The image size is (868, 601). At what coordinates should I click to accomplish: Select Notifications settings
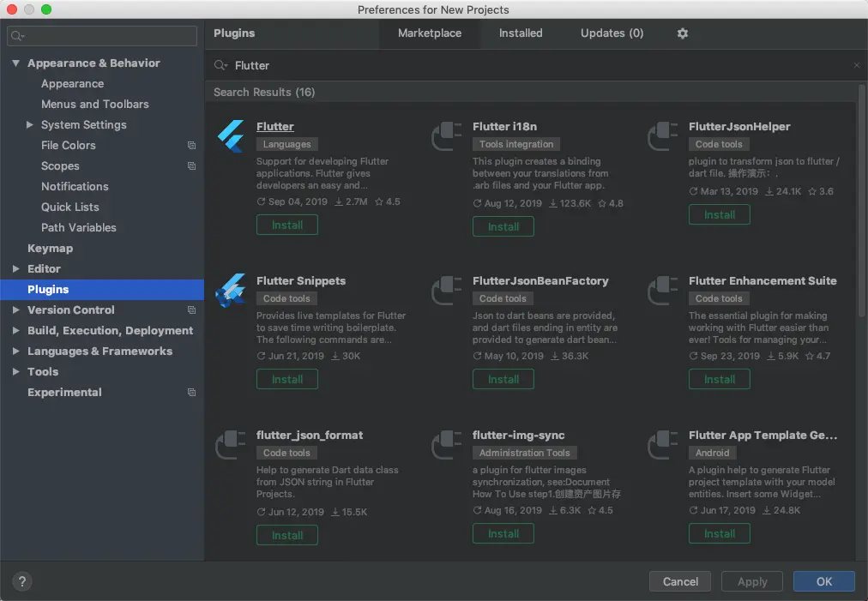(75, 187)
